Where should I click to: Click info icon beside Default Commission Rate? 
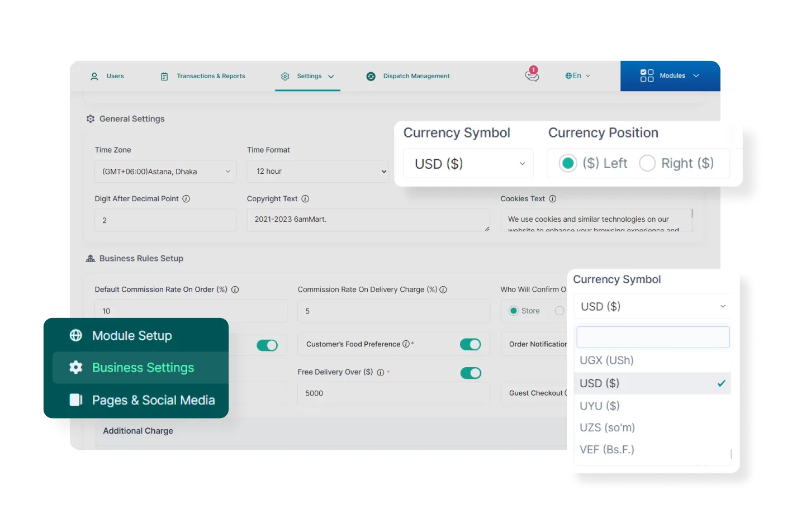coord(235,289)
